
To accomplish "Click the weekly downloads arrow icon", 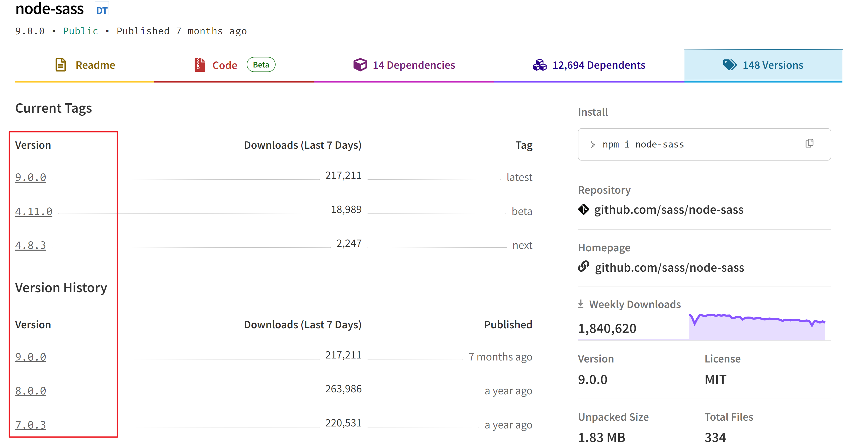I will click(581, 304).
